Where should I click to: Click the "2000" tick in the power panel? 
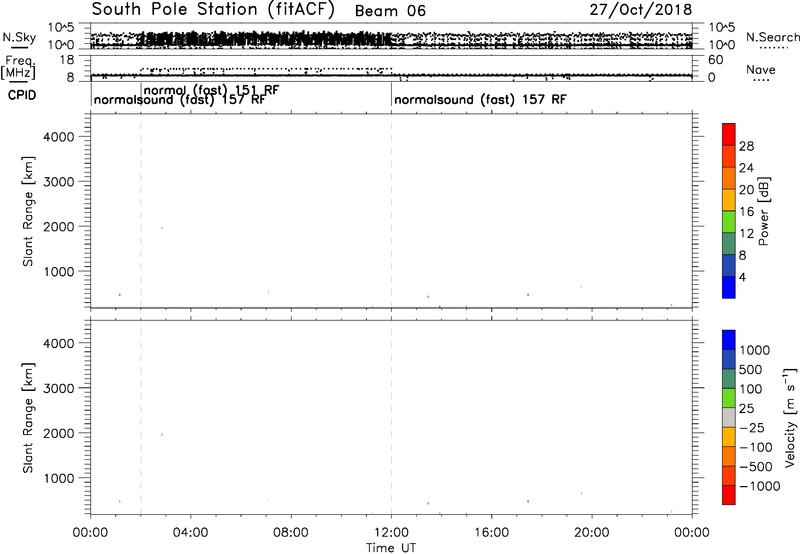pos(59,226)
